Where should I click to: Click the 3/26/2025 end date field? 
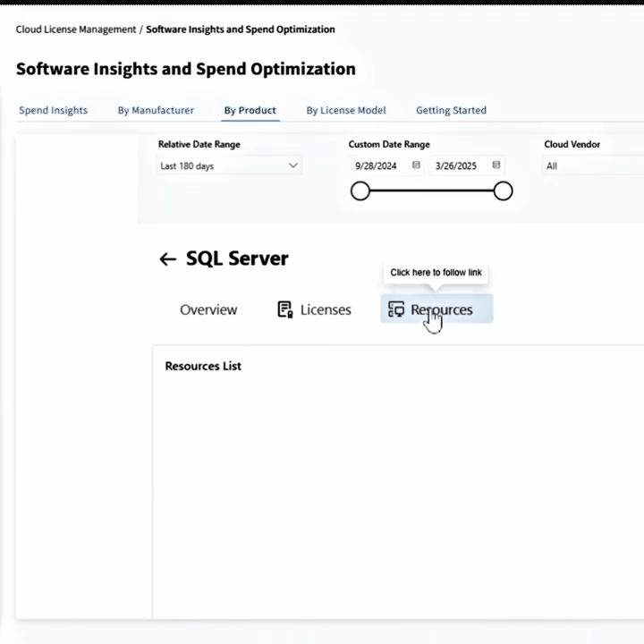tap(456, 165)
